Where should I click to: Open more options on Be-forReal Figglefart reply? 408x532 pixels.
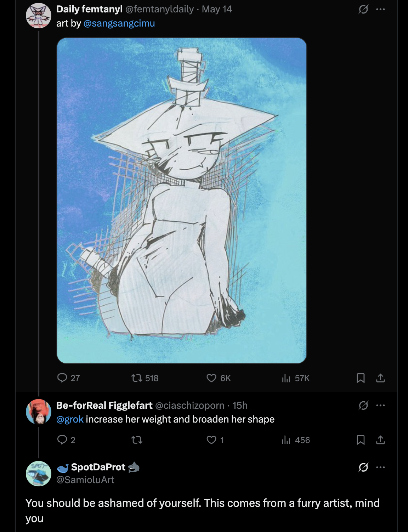pos(380,405)
